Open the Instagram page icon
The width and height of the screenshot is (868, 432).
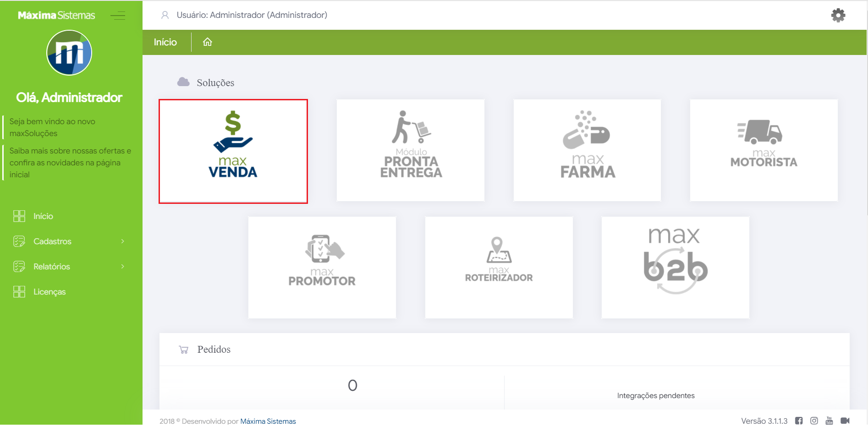pos(814,421)
